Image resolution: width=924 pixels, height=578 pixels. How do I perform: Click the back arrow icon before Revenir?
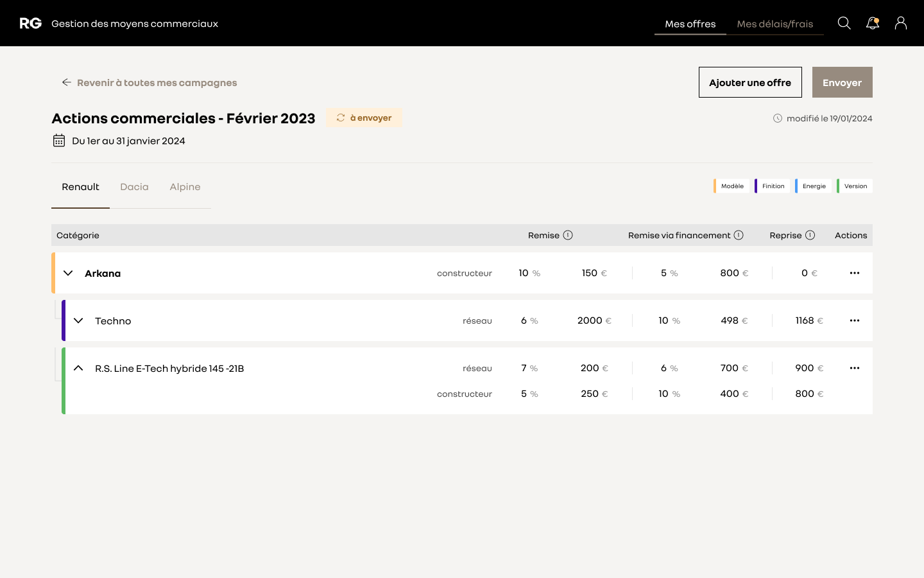pos(66,82)
